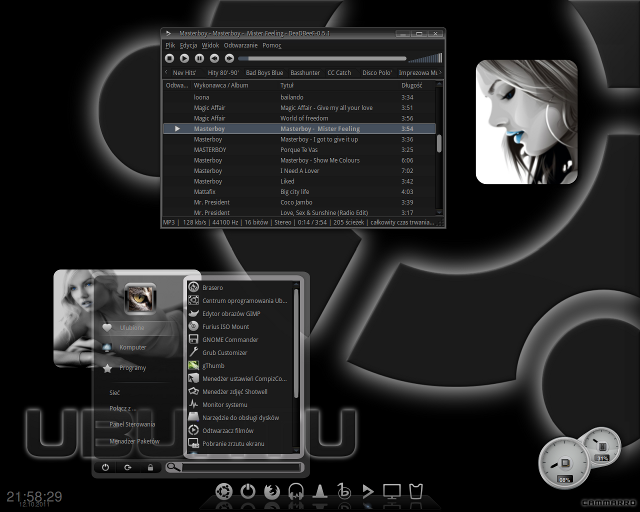Switch to the Basshunter playlist tab
Viewport: 640px width, 512px height.
click(305, 73)
